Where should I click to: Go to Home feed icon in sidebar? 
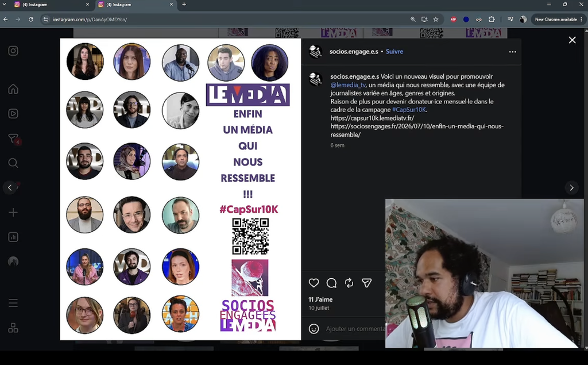(13, 89)
